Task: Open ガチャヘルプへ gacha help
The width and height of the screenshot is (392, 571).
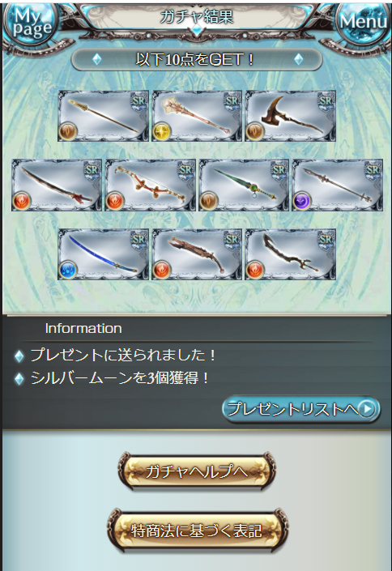Action: (x=197, y=471)
